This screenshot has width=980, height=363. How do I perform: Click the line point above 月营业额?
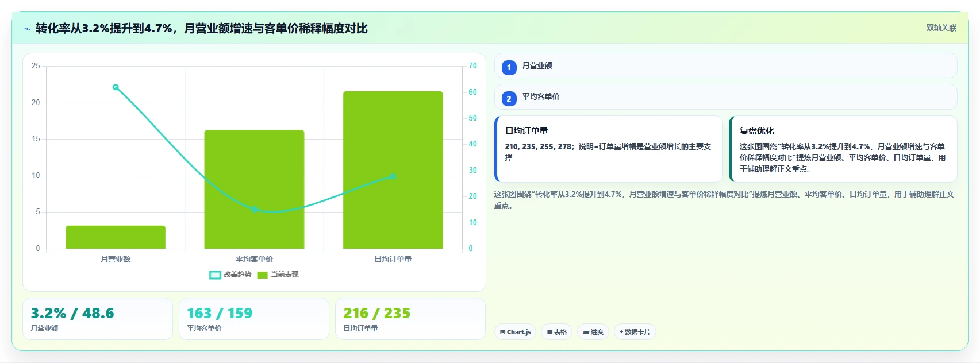116,87
